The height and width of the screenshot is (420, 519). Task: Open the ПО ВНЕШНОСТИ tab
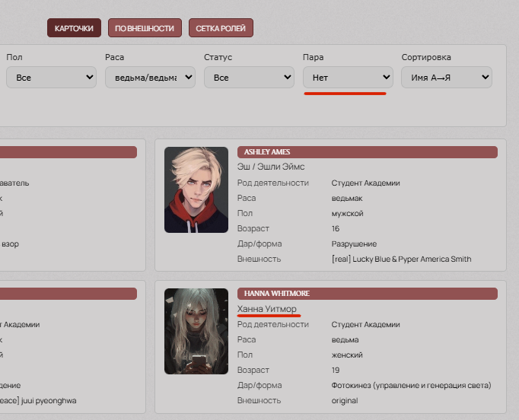point(145,28)
